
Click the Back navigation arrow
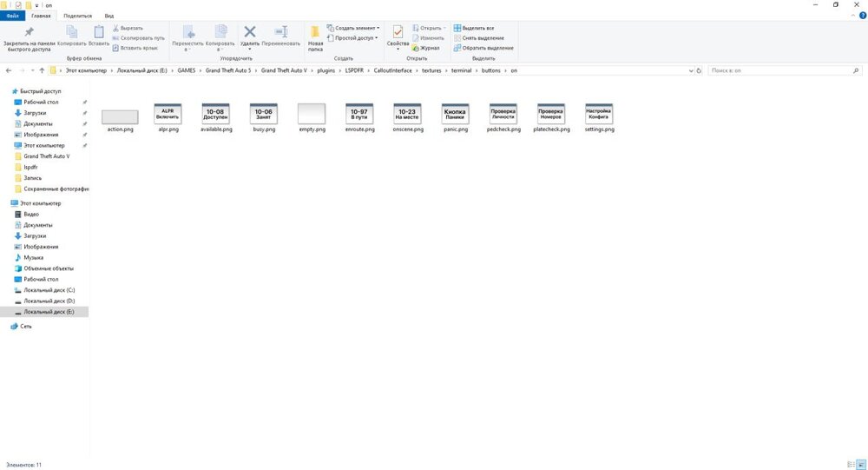9,70
